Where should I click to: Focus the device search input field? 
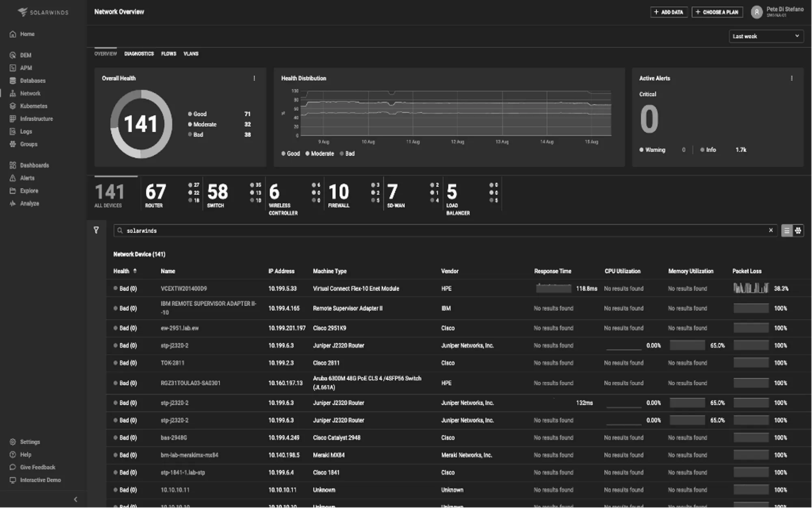445,230
